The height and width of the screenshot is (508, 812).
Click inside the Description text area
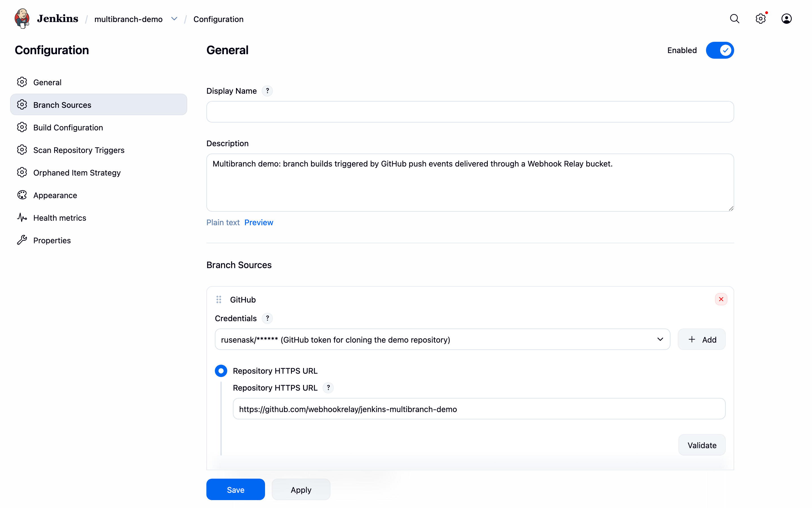tap(470, 183)
